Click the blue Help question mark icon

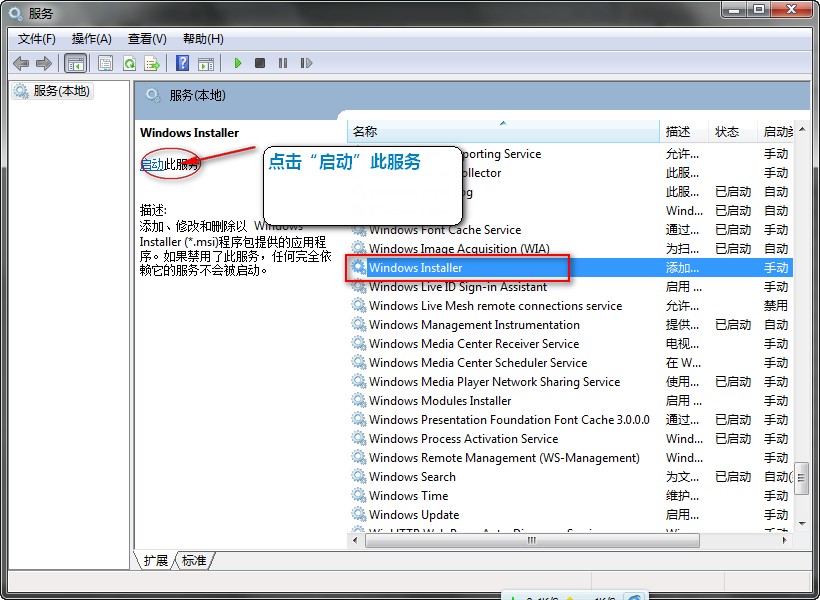(182, 63)
